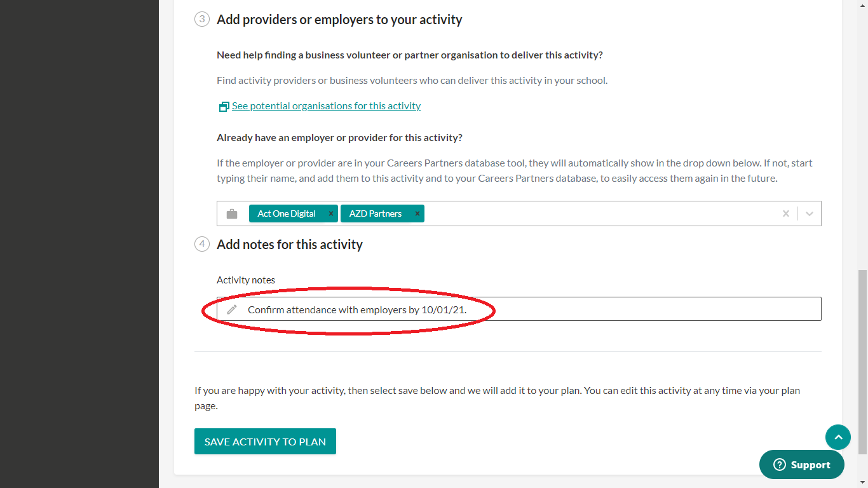Screen dimensions: 868x488
Task: Click the external-link icon beside organisations link
Action: (x=224, y=107)
